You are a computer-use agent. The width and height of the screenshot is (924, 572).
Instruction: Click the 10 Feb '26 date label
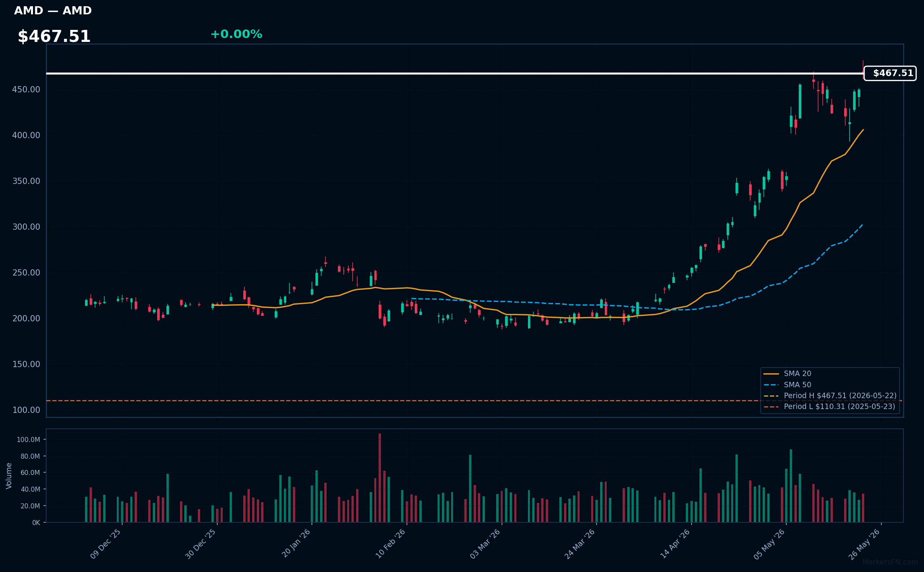(390, 544)
